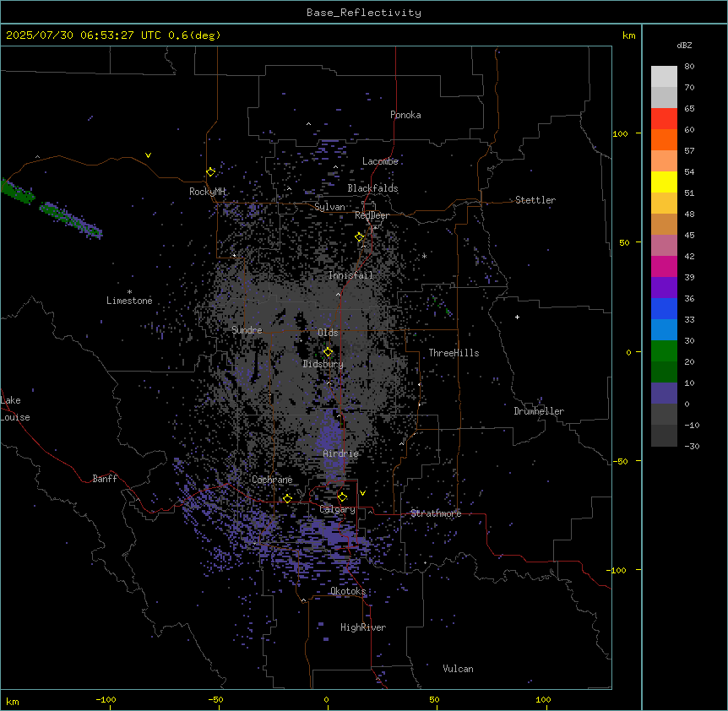Select the white asterisk marker above Limestone
The width and height of the screenshot is (728, 711).
coord(129,291)
